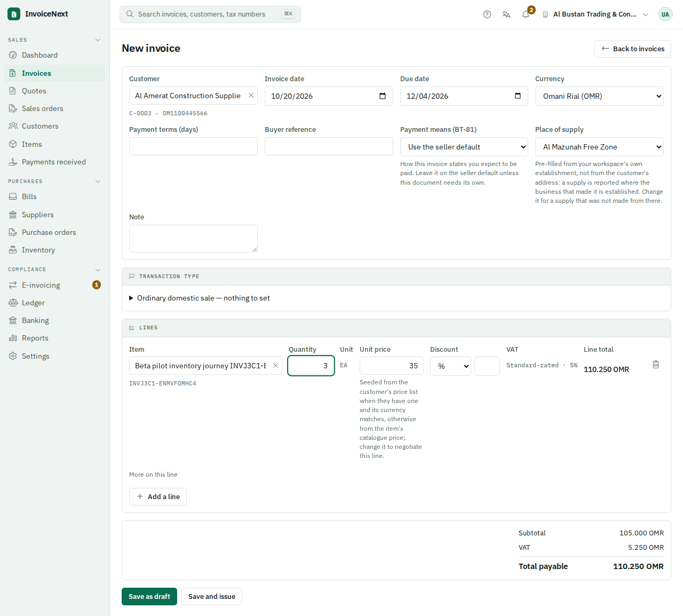683x616 pixels.
Task: Delete the invoice line using the trash icon
Action: coord(656,365)
